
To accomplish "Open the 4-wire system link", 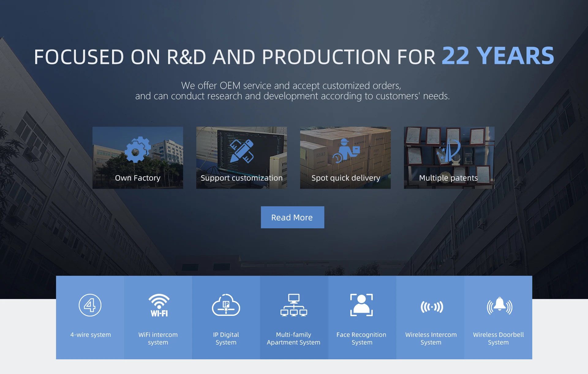I will pyautogui.click(x=91, y=335).
